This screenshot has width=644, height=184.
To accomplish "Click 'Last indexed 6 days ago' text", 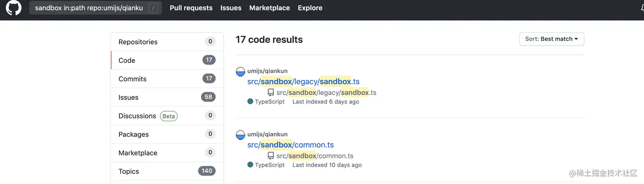I will tap(326, 102).
